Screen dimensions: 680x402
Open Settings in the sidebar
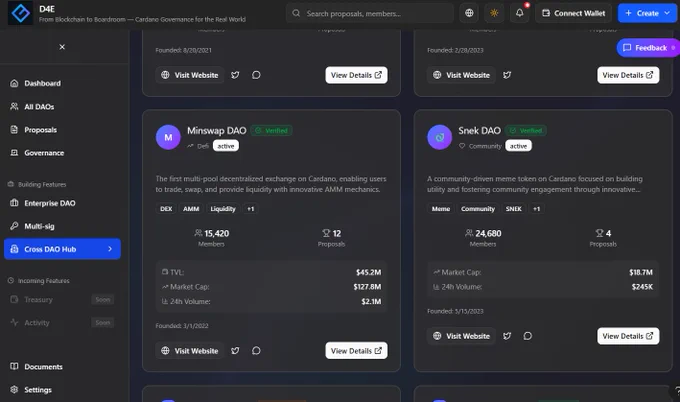(x=62, y=390)
